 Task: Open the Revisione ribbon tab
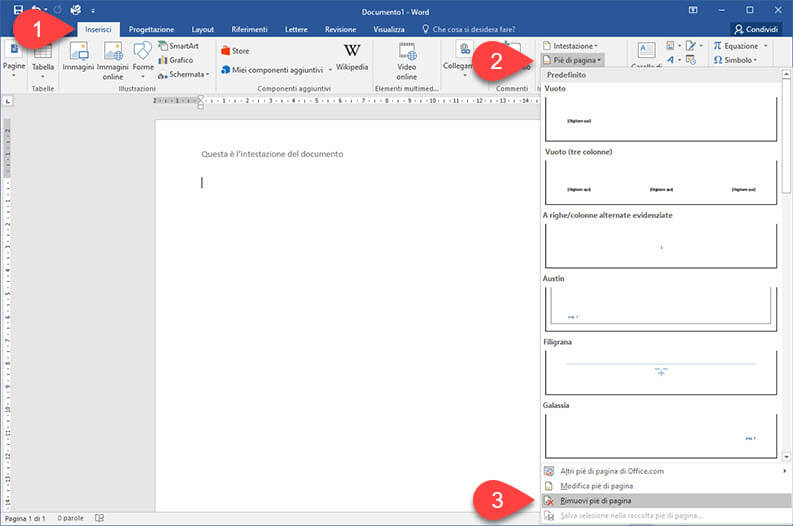click(340, 30)
